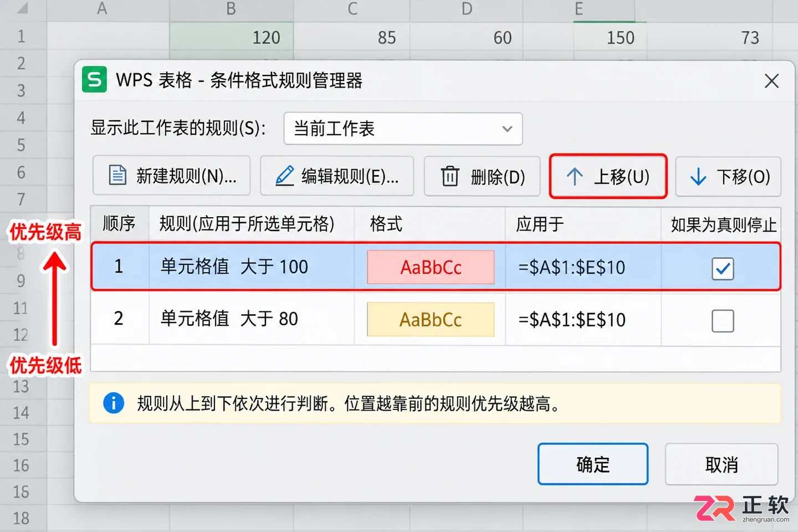Click the red AaBbCc format preview

pos(431,267)
